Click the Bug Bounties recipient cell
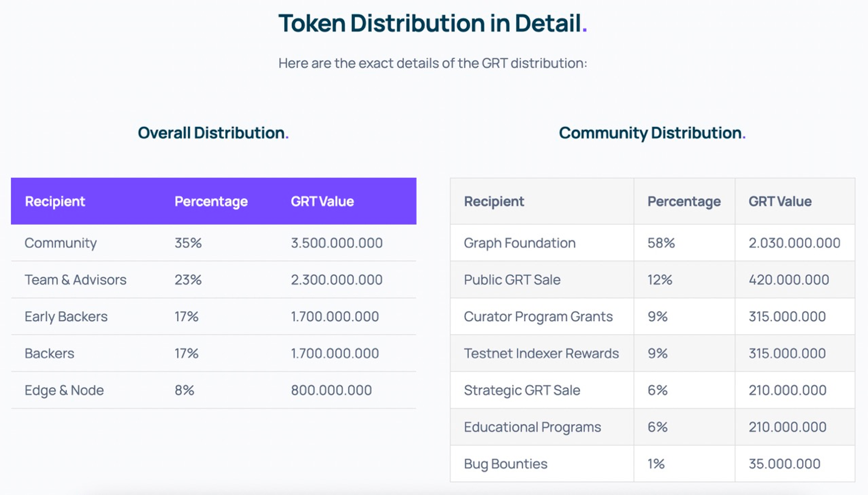Viewport: 868px width, 495px height. tap(505, 464)
